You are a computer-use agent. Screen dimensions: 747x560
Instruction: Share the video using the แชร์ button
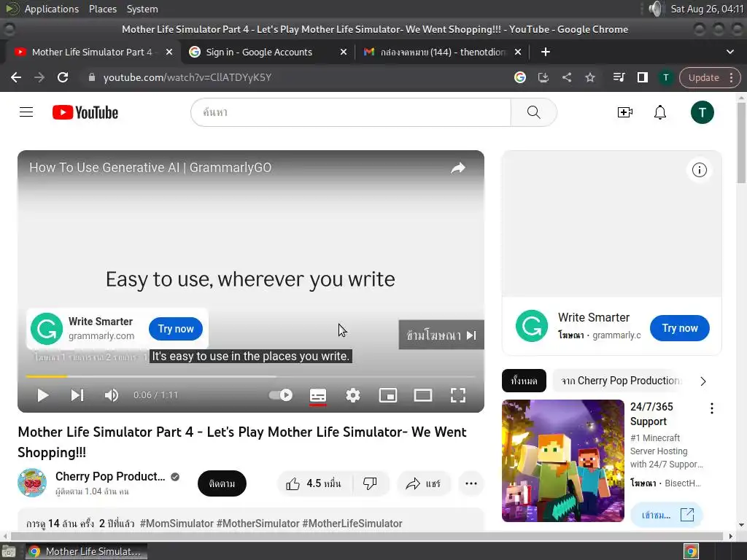tap(424, 484)
